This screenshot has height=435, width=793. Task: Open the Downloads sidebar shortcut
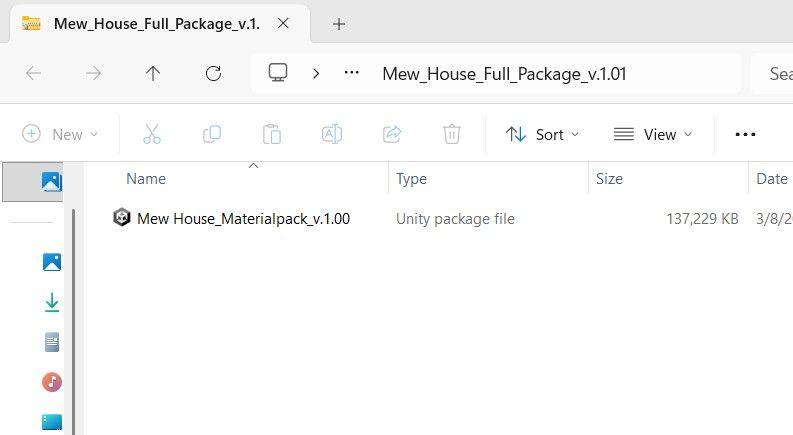tap(52, 302)
